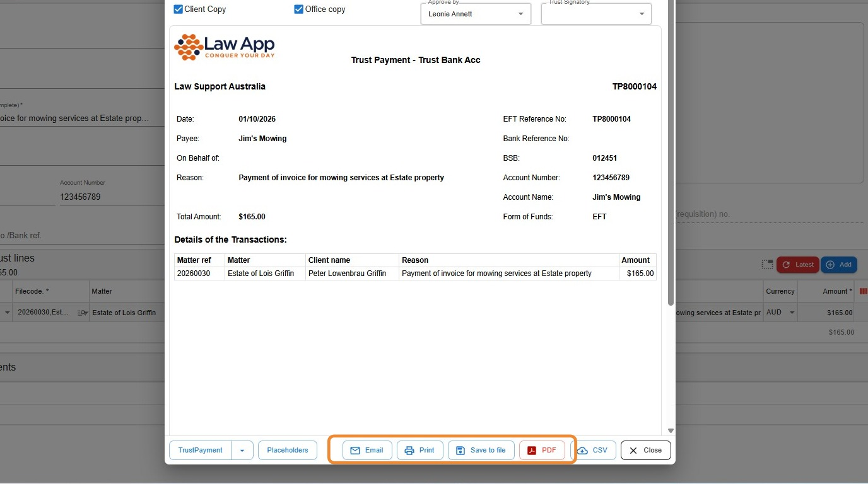
Task: Toggle the Office copy checkbox
Action: 299,9
